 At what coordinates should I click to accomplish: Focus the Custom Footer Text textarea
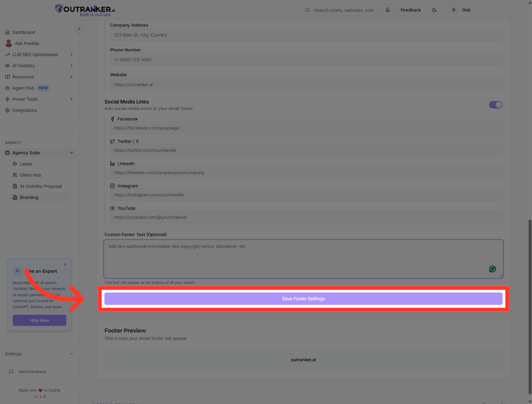tap(303, 259)
